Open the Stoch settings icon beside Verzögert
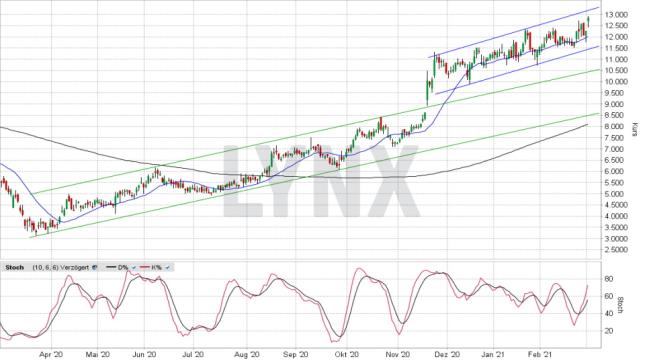Image resolution: width=645 pixels, height=363 pixels. pyautogui.click(x=95, y=268)
